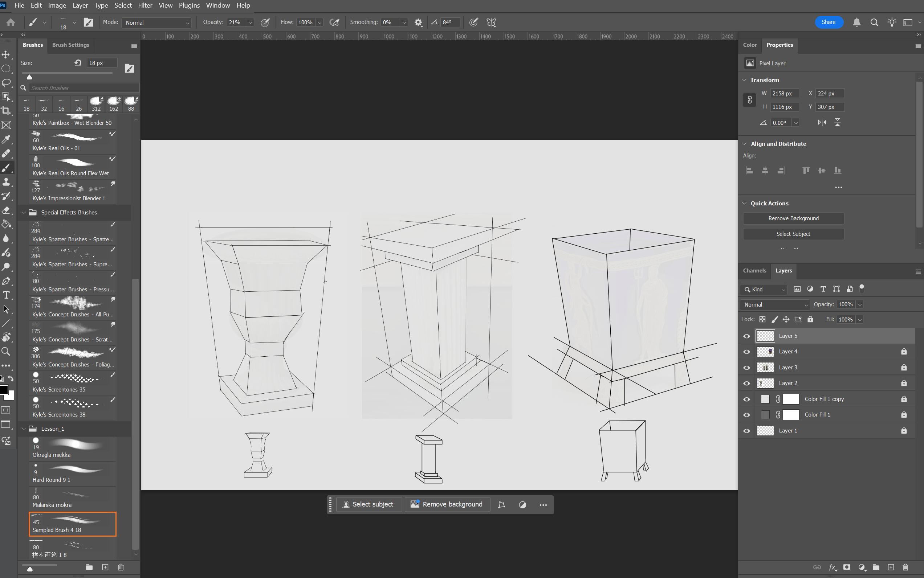The height and width of the screenshot is (578, 924).
Task: Switch to the Brush Settings tab
Action: click(71, 45)
